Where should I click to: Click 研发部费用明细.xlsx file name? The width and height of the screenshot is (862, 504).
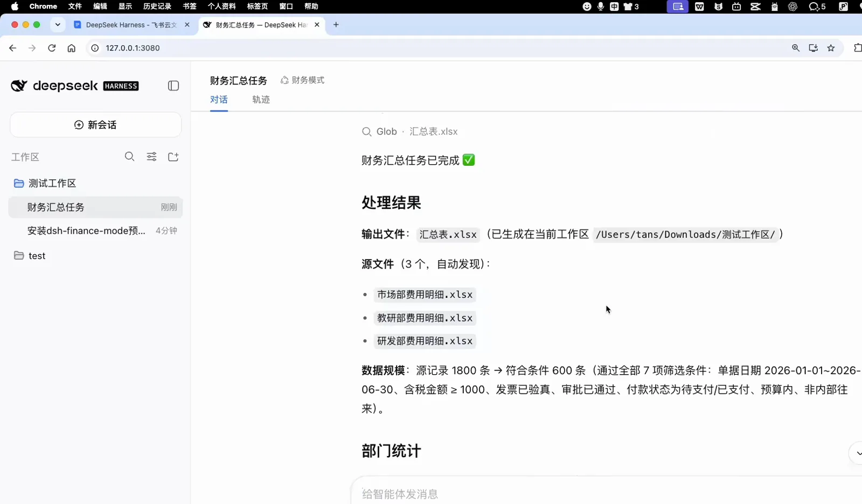tap(425, 341)
